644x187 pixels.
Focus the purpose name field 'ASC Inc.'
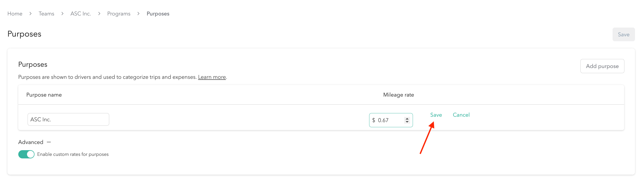click(68, 120)
